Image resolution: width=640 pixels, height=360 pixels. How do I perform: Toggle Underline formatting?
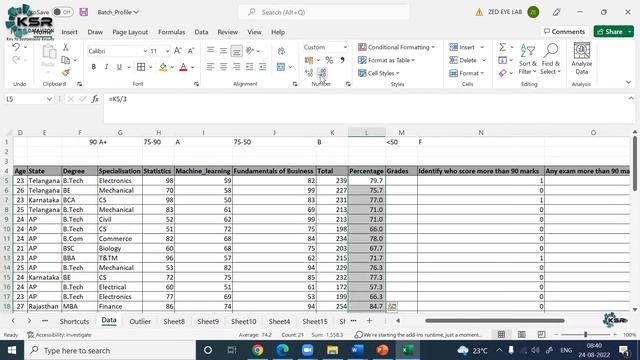click(119, 67)
